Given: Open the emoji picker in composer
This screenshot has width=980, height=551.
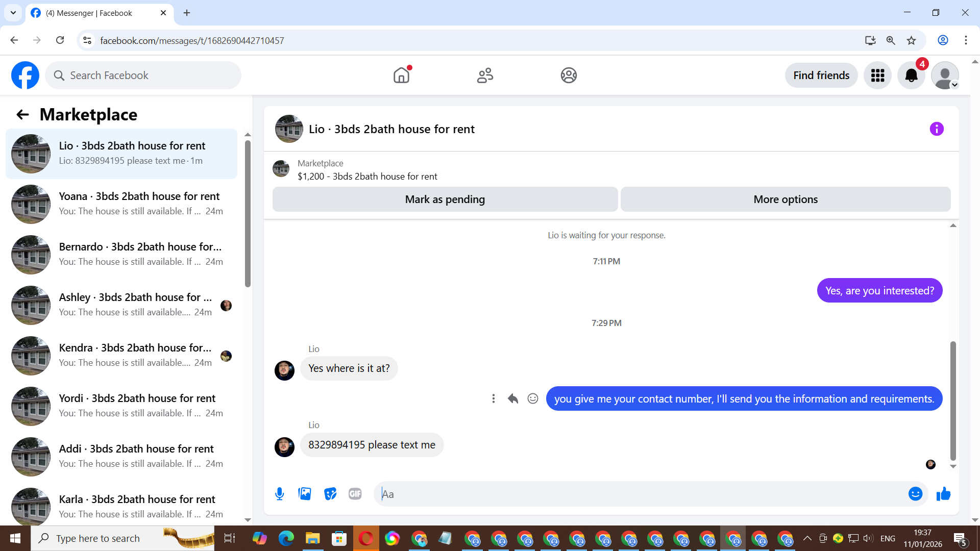Looking at the screenshot, I should tap(915, 494).
